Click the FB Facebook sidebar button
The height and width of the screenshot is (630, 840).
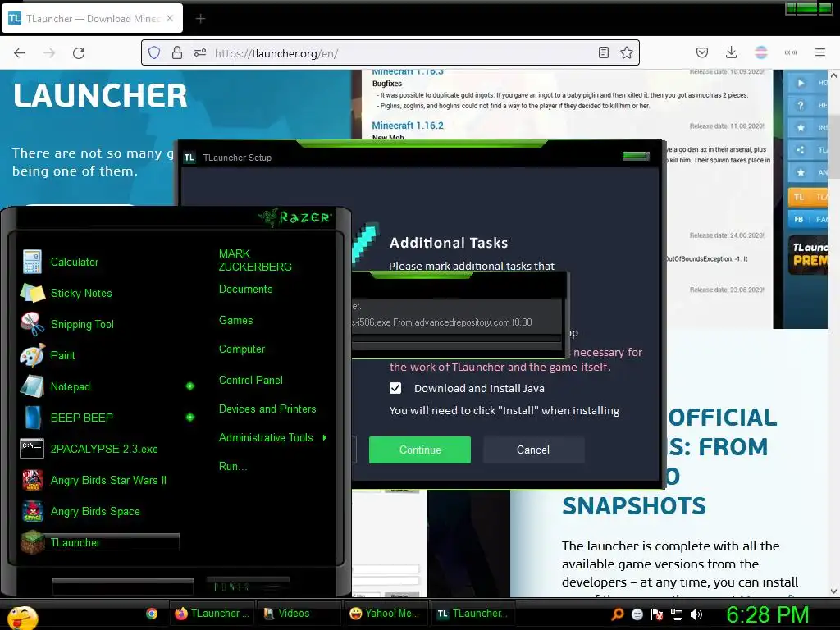coord(807,220)
